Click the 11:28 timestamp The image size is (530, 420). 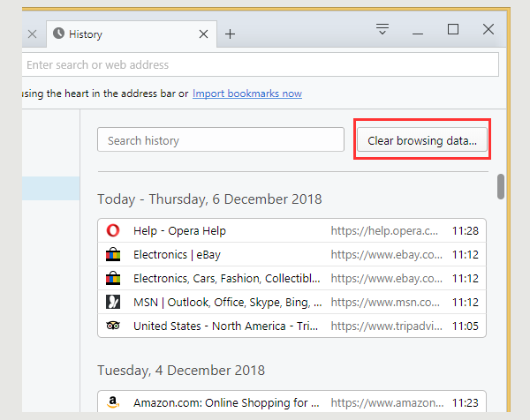coord(466,231)
